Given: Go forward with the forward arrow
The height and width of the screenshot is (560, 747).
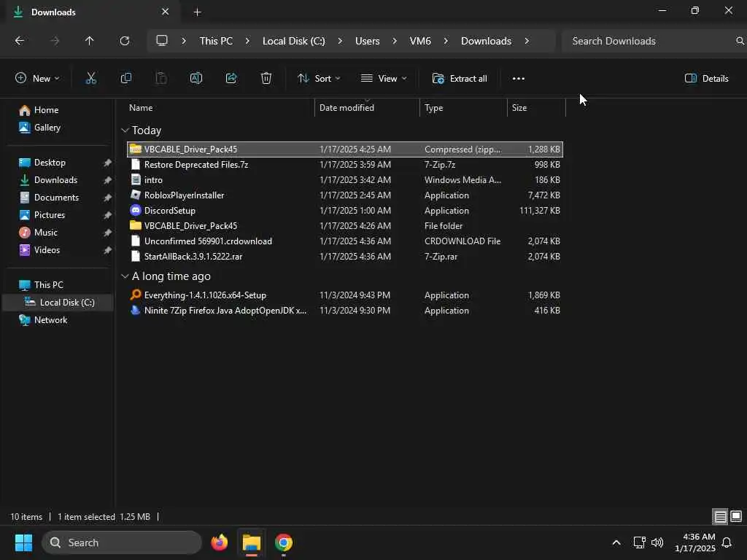Looking at the screenshot, I should pyautogui.click(x=55, y=41).
